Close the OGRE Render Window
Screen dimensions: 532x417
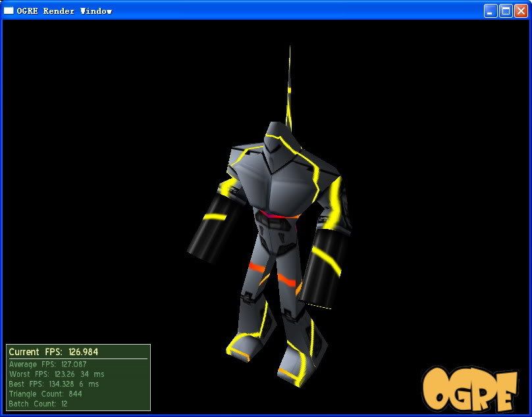pyautogui.click(x=521, y=11)
